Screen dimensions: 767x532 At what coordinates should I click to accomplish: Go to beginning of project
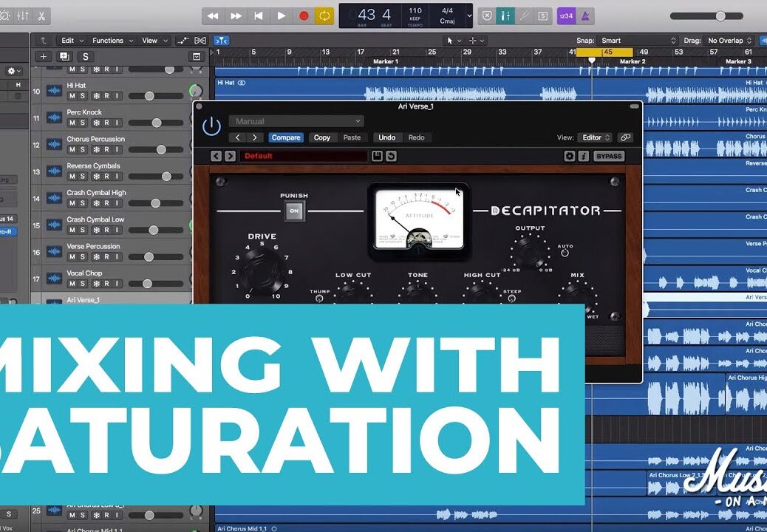click(259, 16)
